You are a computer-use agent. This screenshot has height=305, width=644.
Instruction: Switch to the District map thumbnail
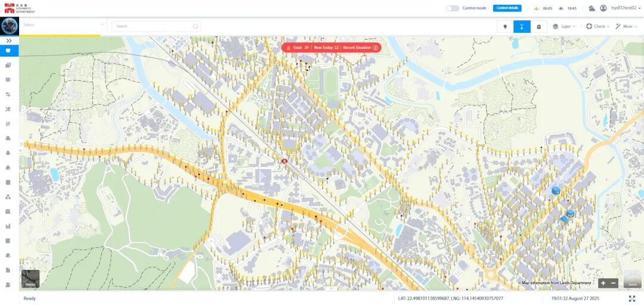pos(30,279)
